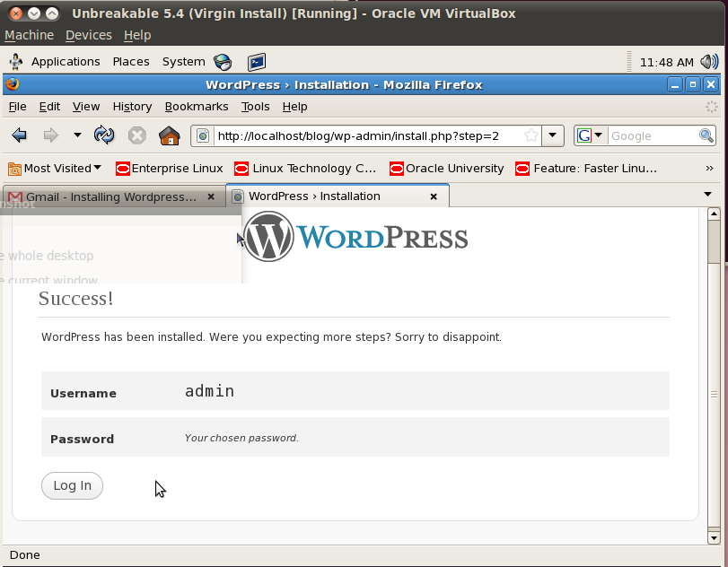728x567 pixels.
Task: Open the VirtualBox Machine menu
Action: click(30, 35)
